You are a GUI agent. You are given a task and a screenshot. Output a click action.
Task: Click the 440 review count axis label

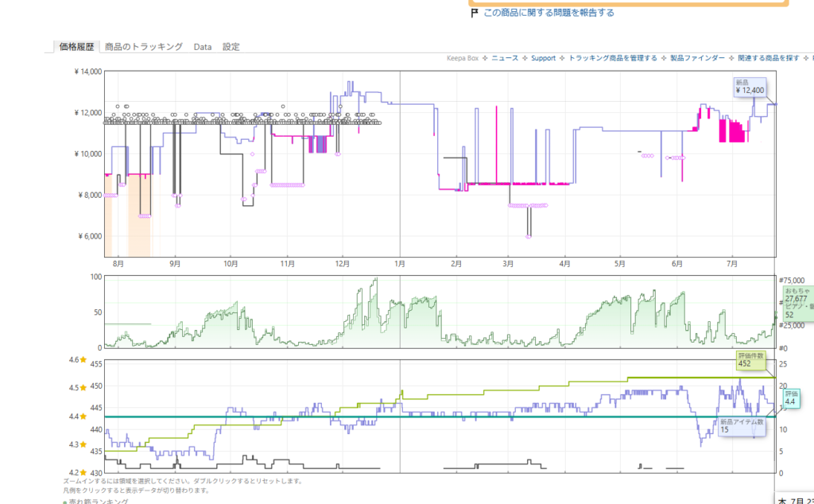(x=96, y=429)
